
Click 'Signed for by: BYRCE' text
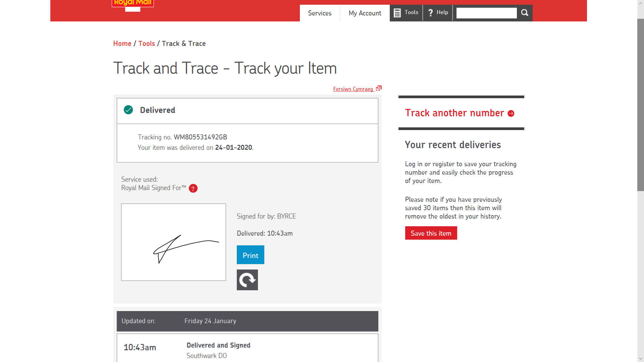[x=266, y=216]
